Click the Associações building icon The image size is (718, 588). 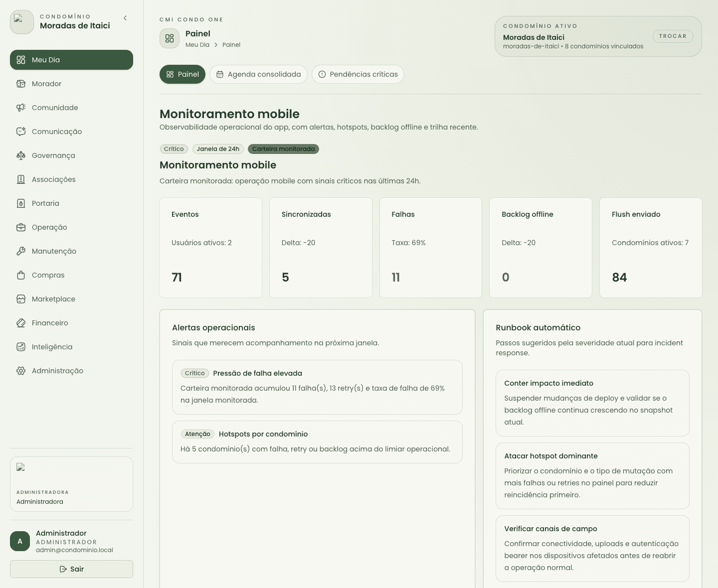click(21, 179)
